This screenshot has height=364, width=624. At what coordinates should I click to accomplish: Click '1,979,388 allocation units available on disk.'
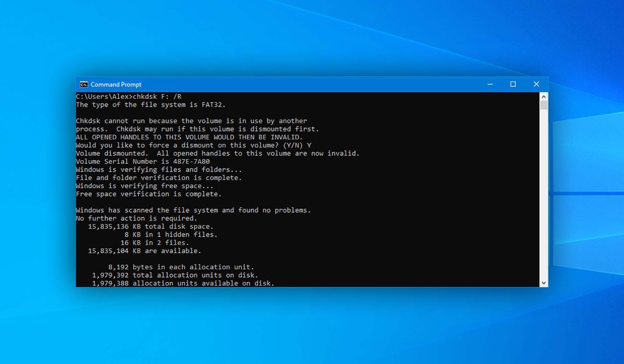pyautogui.click(x=184, y=283)
